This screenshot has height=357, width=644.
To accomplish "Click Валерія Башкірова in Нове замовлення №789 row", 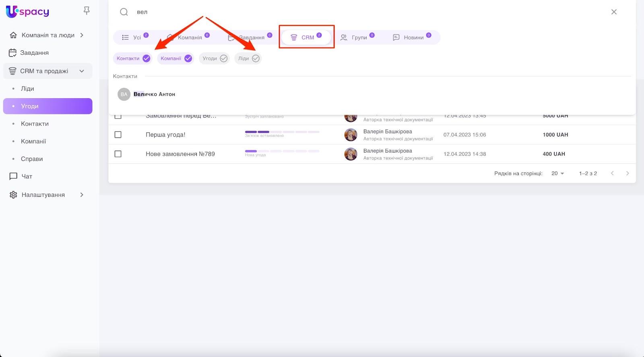I will click(x=388, y=151).
